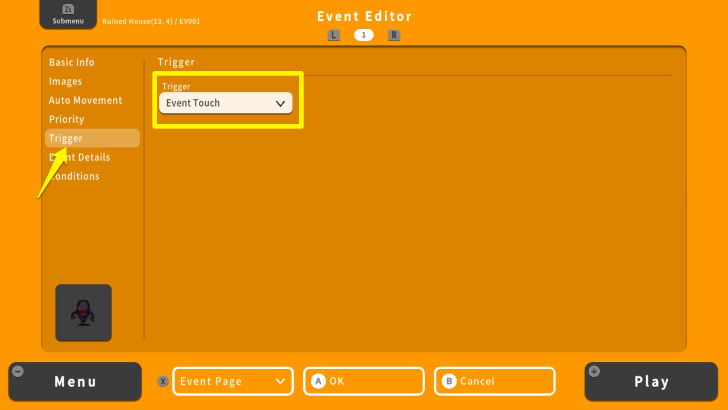Open the ZL Submenu button
Image resolution: width=728 pixels, height=410 pixels.
click(68, 14)
